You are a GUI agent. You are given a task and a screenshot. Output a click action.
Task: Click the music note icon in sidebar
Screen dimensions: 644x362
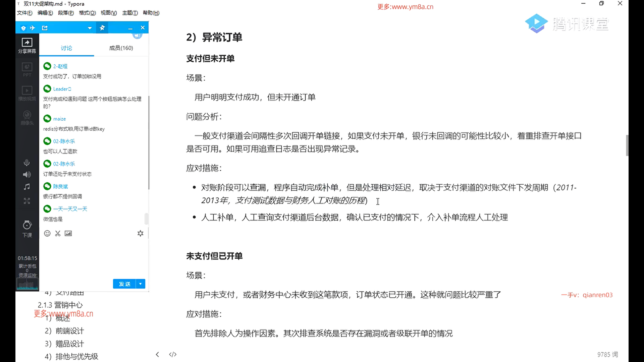click(27, 187)
